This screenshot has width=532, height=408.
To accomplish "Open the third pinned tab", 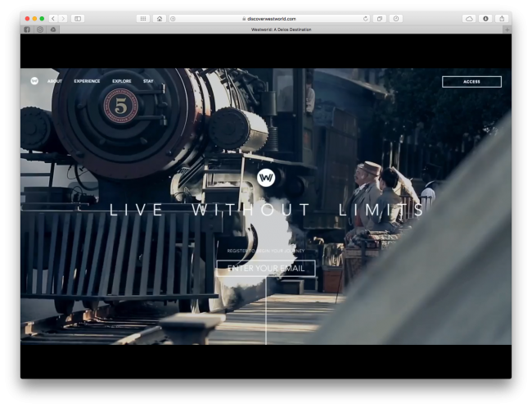I will coord(53,29).
